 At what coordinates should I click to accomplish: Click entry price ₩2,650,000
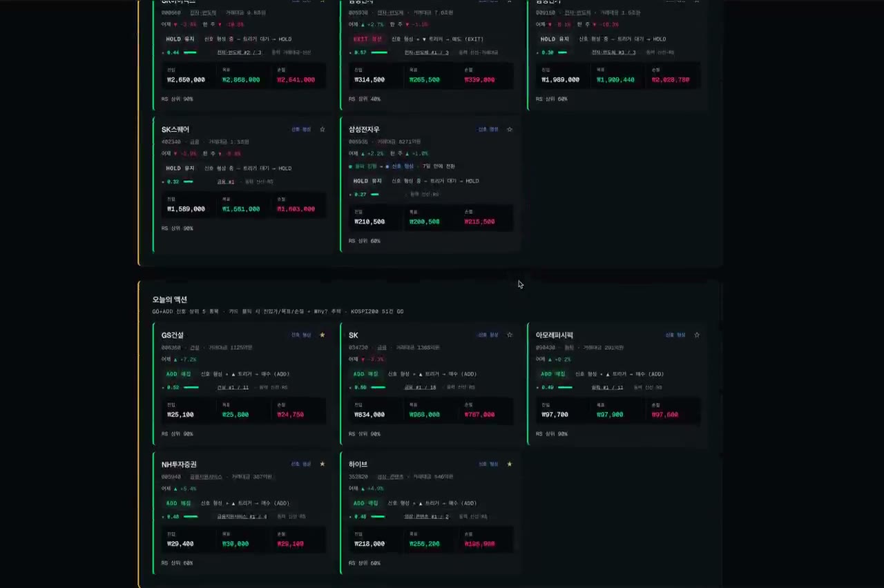(186, 79)
